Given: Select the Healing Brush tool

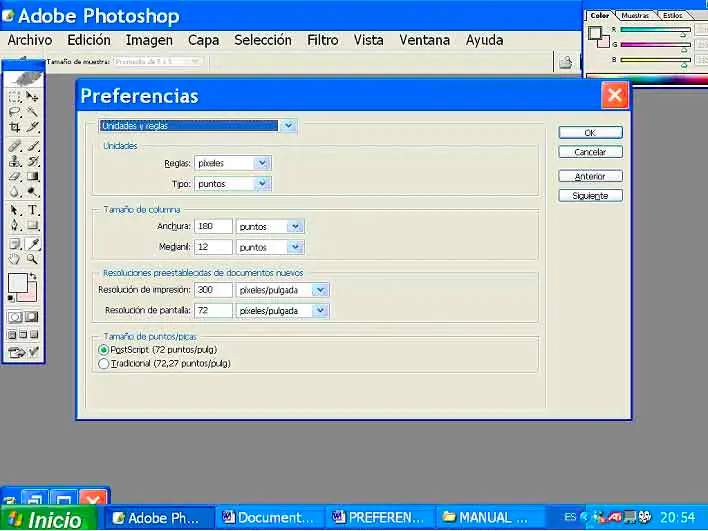Looking at the screenshot, I should click(x=14, y=146).
